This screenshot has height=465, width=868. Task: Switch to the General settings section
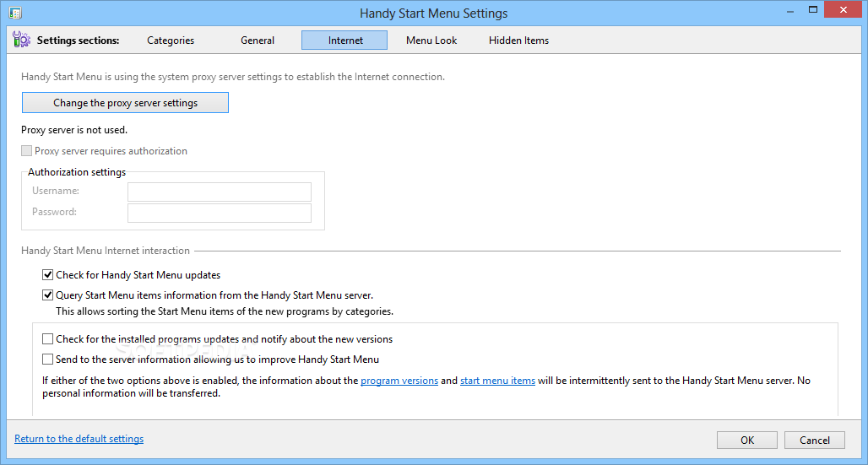click(x=258, y=41)
